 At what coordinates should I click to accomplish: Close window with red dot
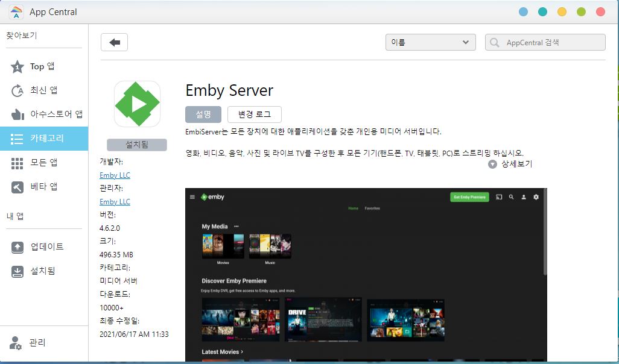coord(600,12)
